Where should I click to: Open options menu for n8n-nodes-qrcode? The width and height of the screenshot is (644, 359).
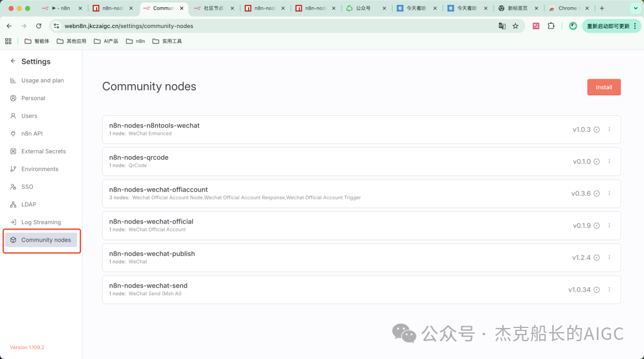[x=609, y=162]
